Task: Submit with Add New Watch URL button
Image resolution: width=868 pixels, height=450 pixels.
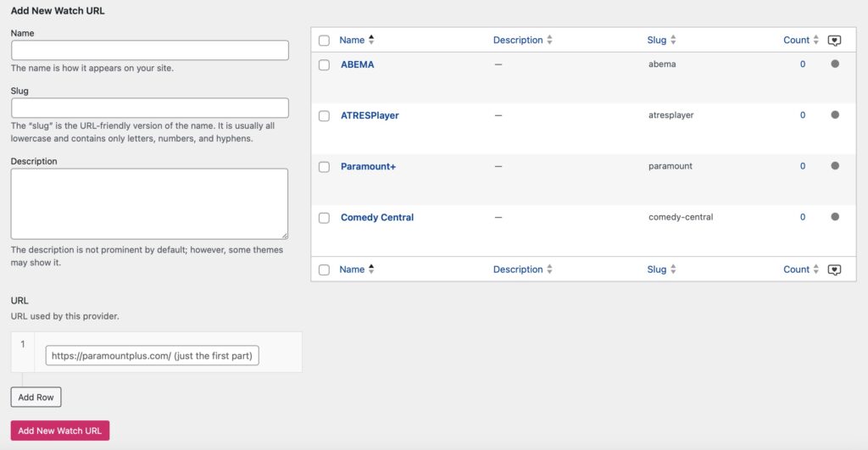Action: 60,431
